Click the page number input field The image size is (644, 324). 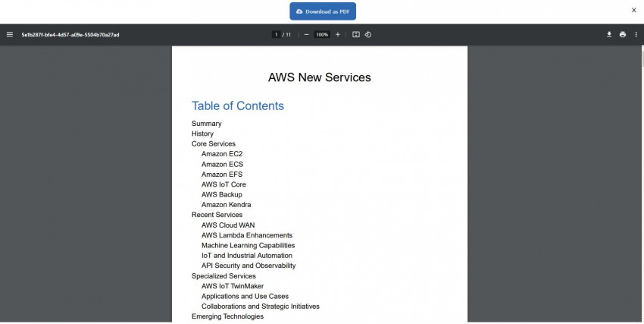tap(277, 34)
